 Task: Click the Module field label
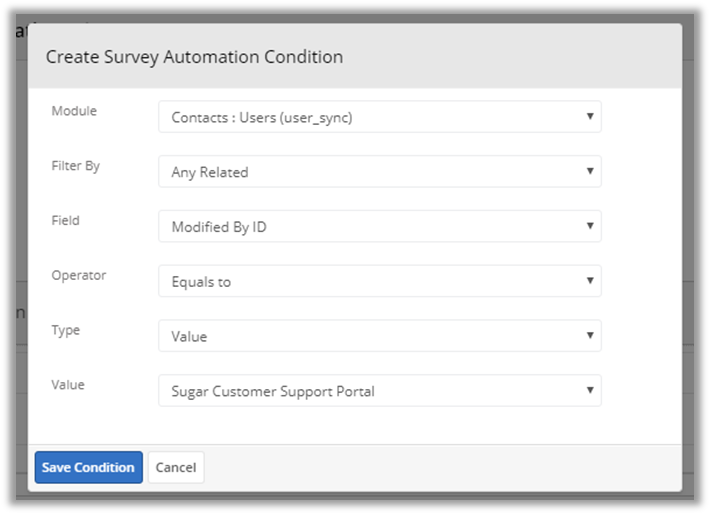pyautogui.click(x=74, y=111)
